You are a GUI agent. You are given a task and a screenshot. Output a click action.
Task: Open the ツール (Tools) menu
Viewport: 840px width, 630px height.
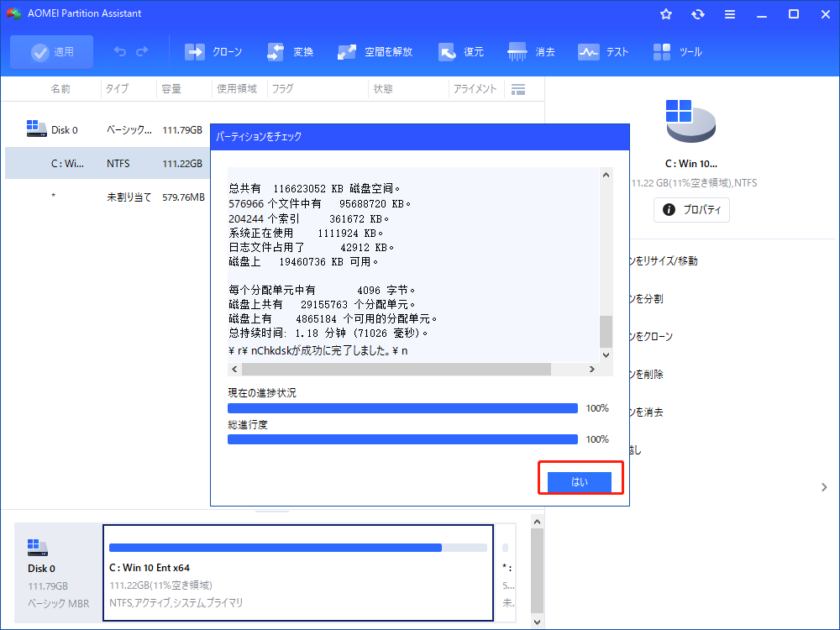[x=678, y=52]
